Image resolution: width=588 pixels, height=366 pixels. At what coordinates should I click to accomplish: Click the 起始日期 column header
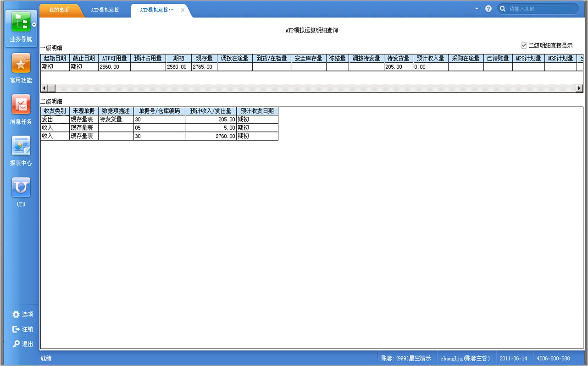[55, 59]
